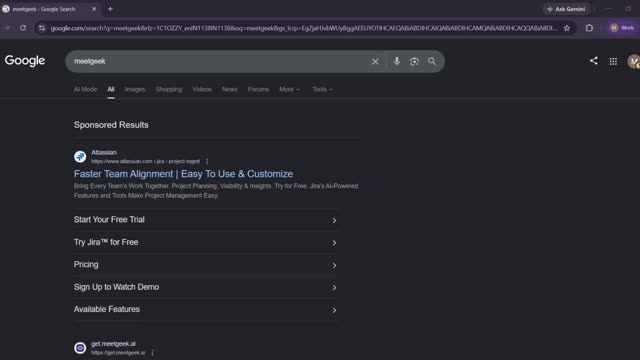The height and width of the screenshot is (360, 640).
Task: Go forward with the arrow button
Action: click(7, 28)
